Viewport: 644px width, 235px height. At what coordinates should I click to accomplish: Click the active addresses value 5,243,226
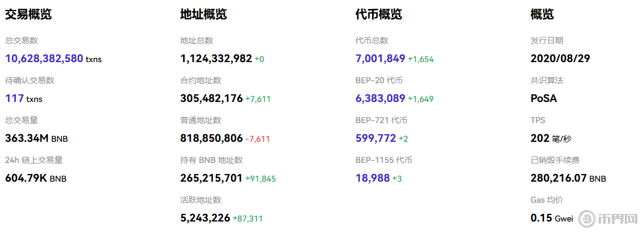point(205,218)
